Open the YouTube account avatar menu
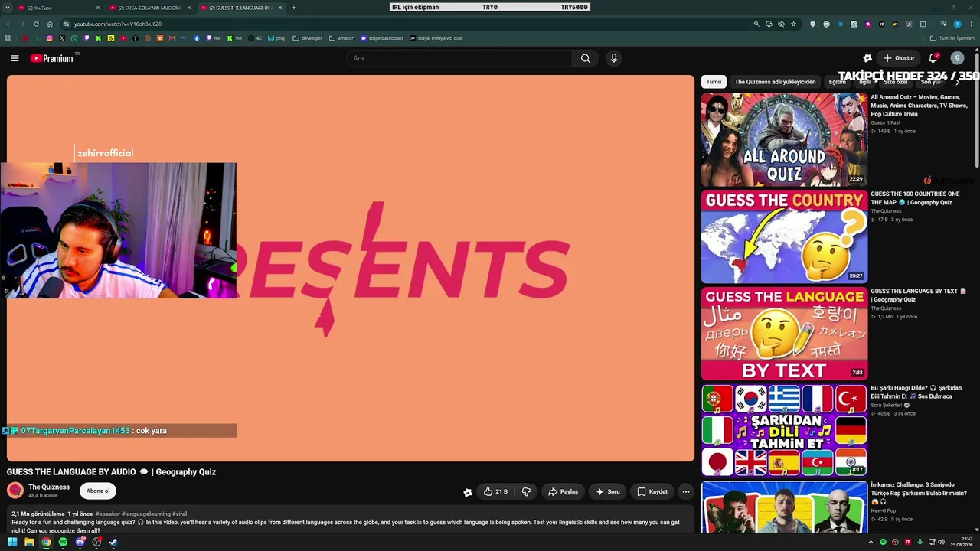 point(957,58)
